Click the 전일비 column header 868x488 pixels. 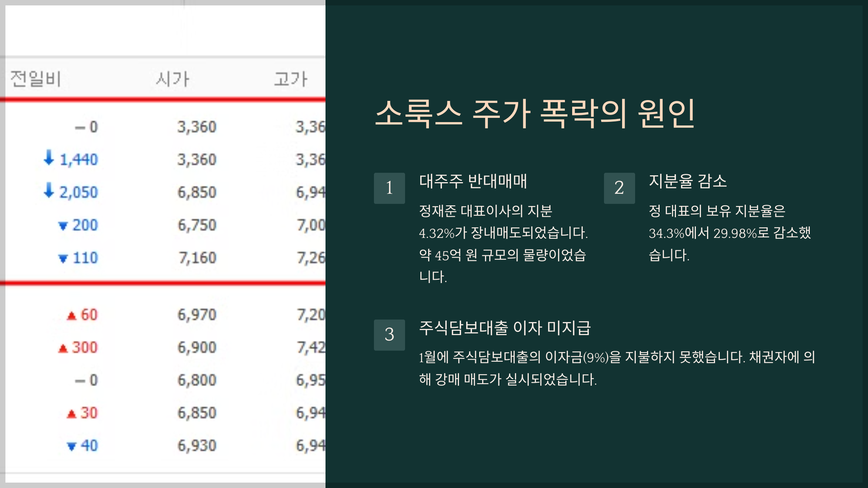[x=35, y=79]
